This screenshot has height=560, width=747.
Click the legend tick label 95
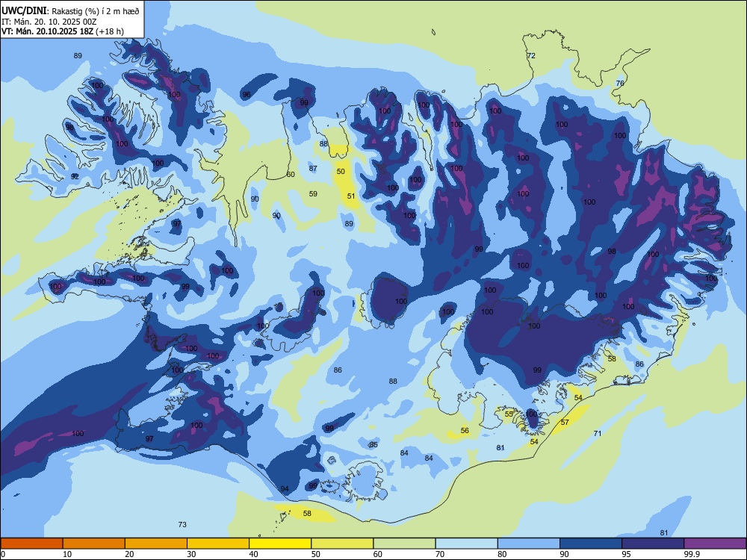tap(627, 554)
